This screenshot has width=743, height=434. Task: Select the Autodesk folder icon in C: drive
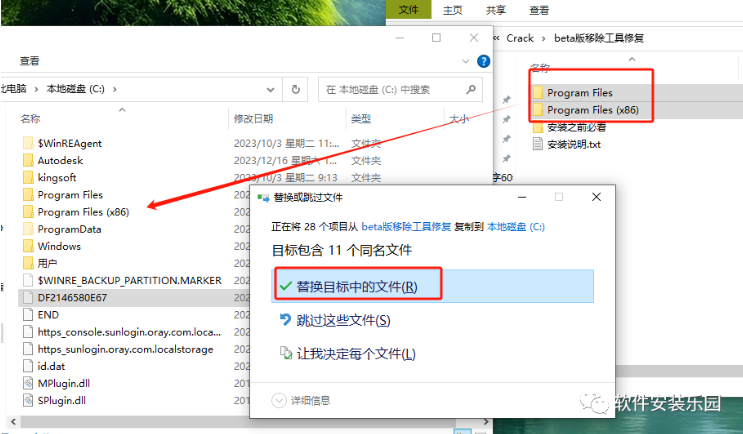(x=27, y=160)
